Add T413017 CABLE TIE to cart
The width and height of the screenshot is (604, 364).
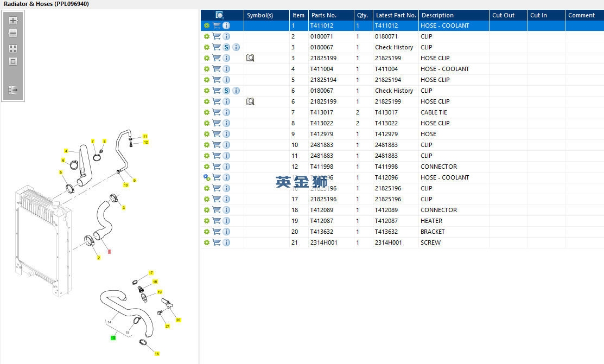tap(217, 112)
